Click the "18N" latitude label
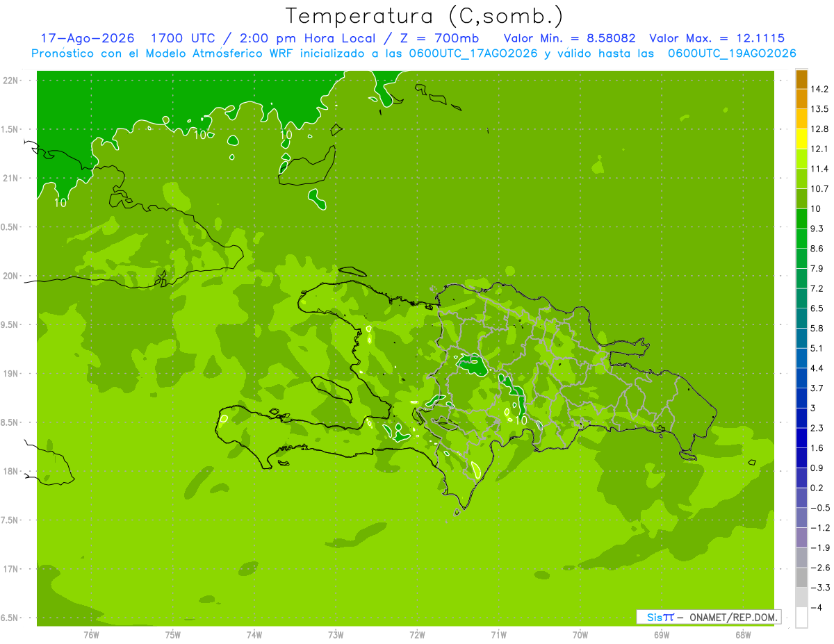 [x=10, y=471]
